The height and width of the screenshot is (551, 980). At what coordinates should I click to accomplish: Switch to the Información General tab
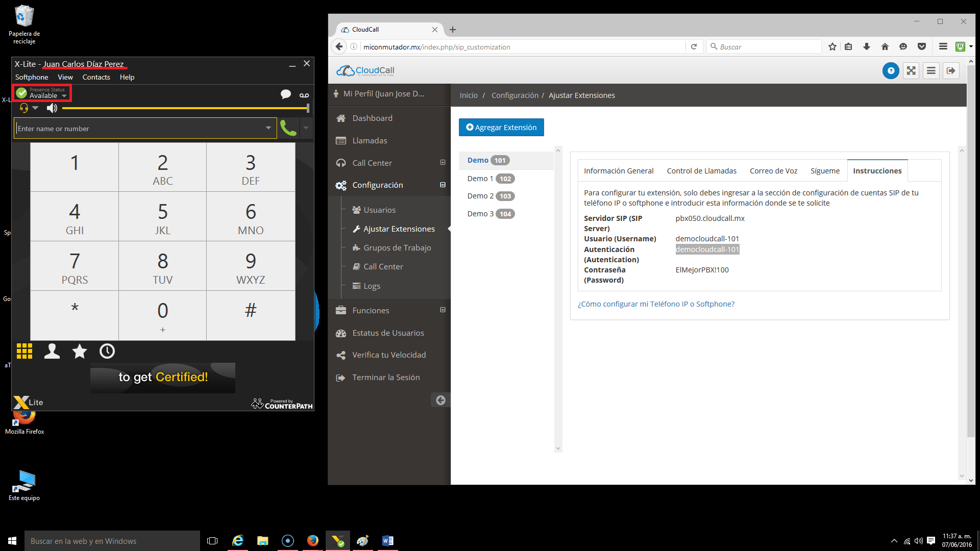pos(619,171)
